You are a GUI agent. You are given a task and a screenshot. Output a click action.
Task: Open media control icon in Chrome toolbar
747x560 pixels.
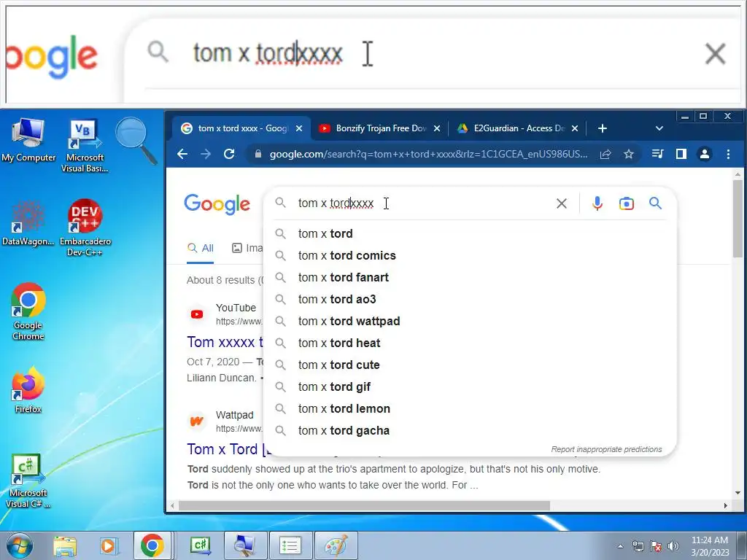[x=657, y=154]
